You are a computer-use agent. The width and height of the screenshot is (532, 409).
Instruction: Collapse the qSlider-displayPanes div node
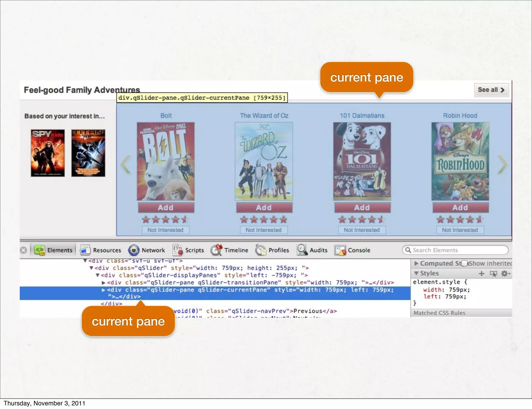pyautogui.click(x=98, y=275)
